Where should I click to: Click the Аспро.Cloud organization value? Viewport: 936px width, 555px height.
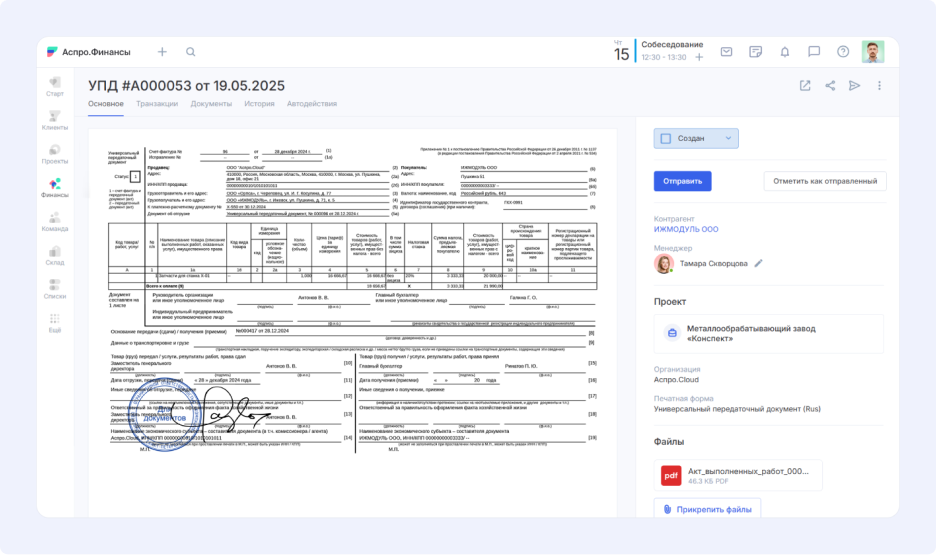pyautogui.click(x=676, y=380)
